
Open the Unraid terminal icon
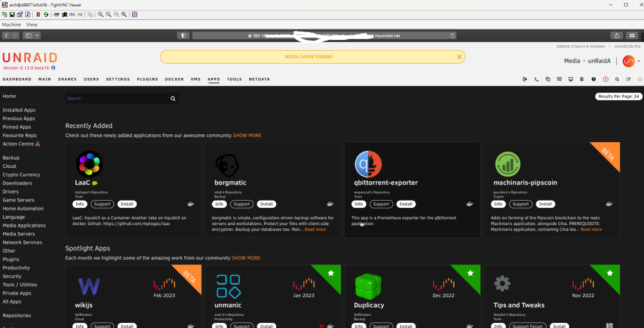tap(536, 79)
